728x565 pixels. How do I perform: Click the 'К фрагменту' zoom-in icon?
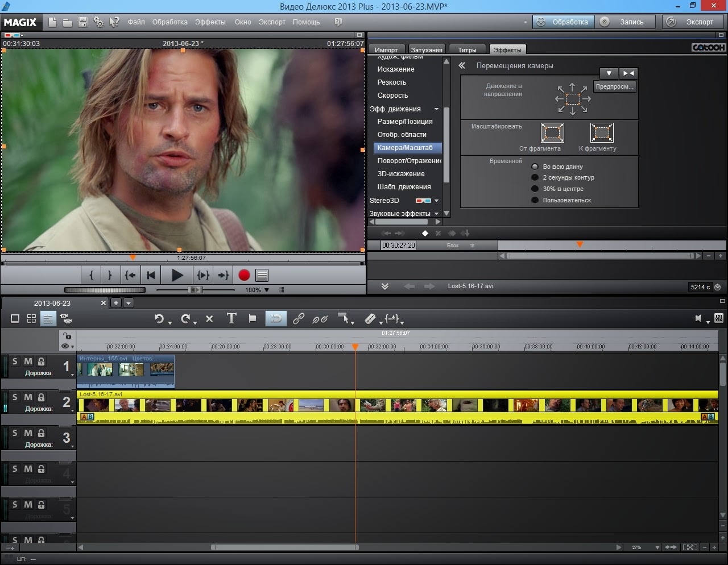tap(602, 133)
